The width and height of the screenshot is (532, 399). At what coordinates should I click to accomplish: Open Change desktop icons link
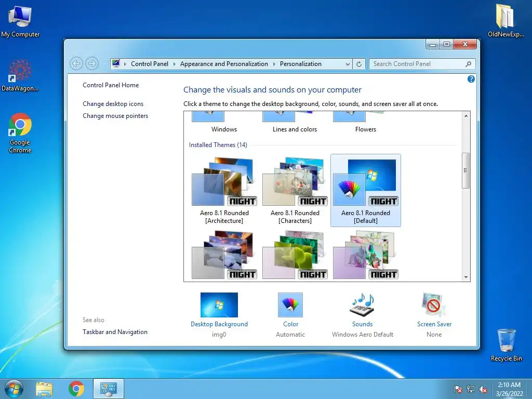[113, 104]
